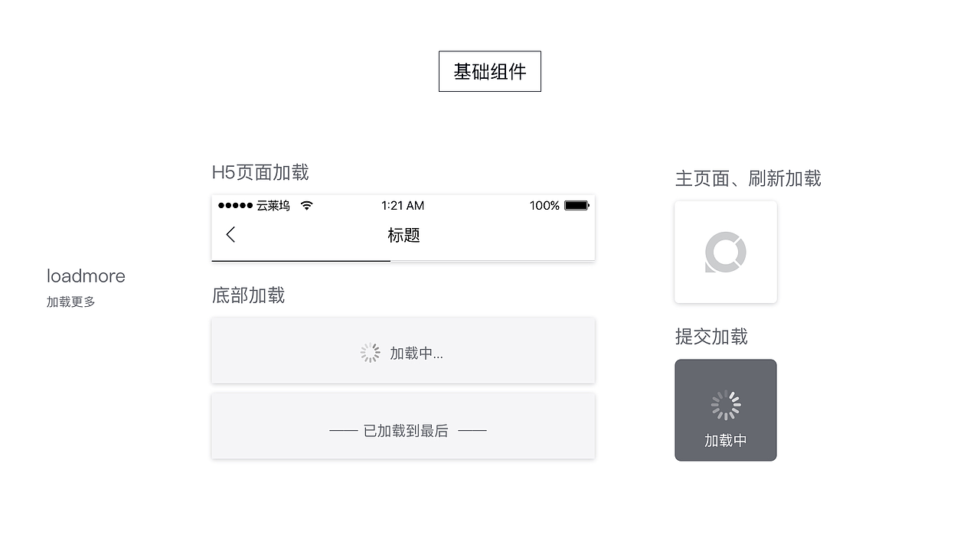The width and height of the screenshot is (980, 551).
Task: Click the 加载中... loading bar
Action: tap(403, 350)
